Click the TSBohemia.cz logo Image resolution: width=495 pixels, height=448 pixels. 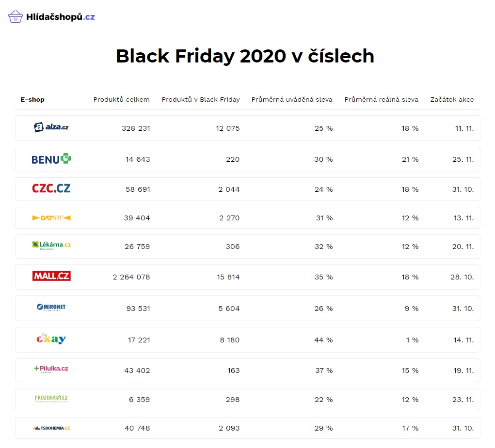pos(51,428)
